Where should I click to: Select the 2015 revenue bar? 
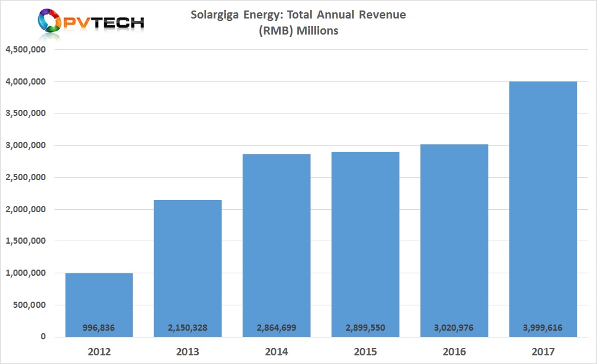365,244
